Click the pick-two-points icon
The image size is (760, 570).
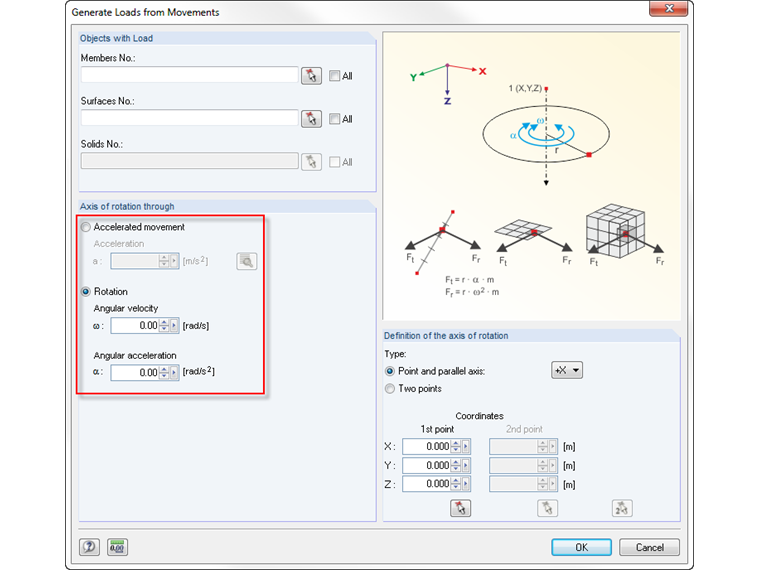622,508
